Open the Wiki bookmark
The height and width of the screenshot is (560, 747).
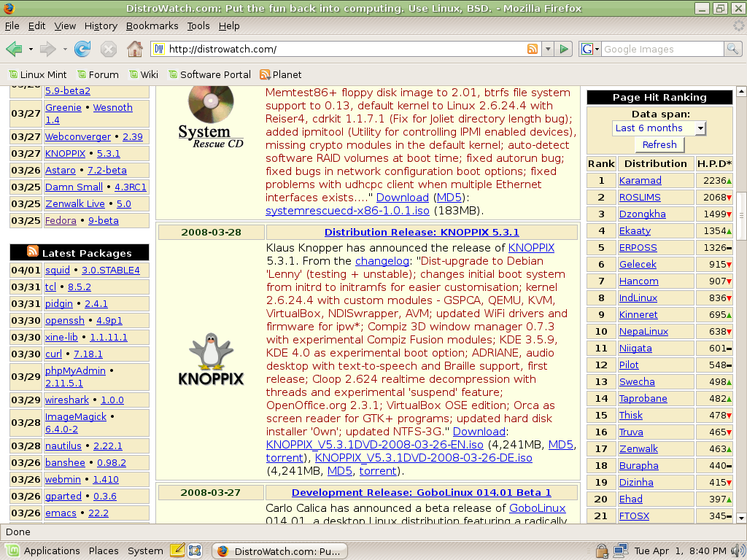pos(144,75)
